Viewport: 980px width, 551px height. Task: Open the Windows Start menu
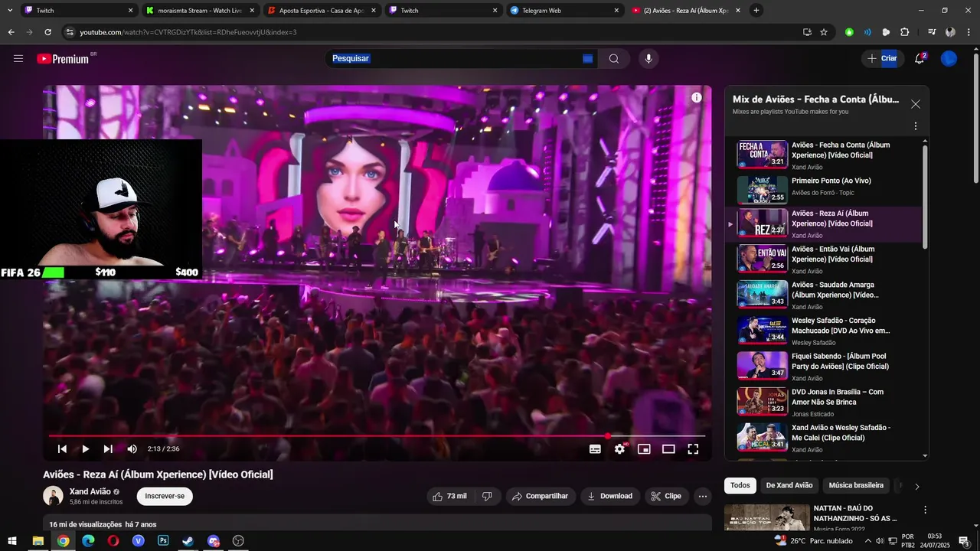[x=11, y=541]
